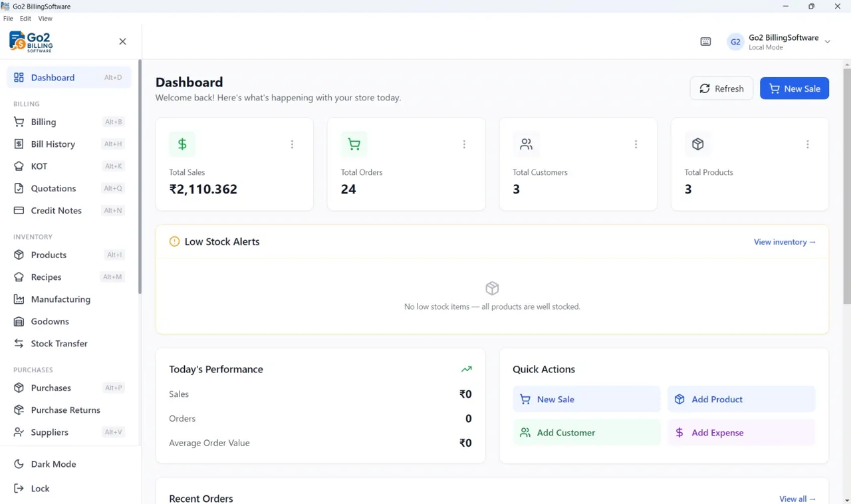The height and width of the screenshot is (504, 851).
Task: Follow the View inventory link
Action: pos(785,242)
